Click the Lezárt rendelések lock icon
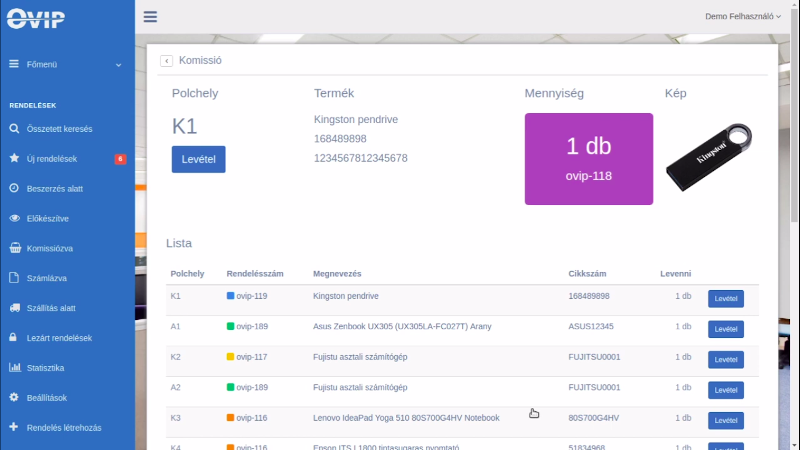Screen dimensions: 800x450 click(x=13, y=337)
